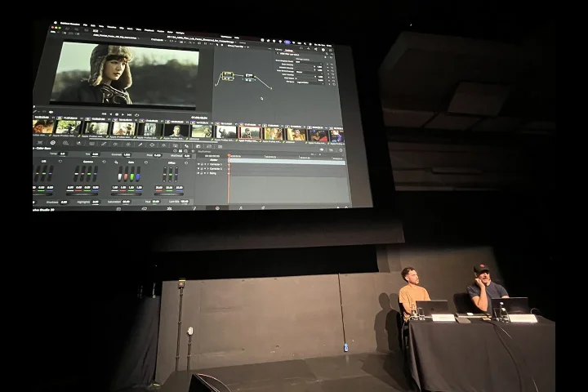
Task: Toggle the effect enable switch in Settings
Action: (x=278, y=54)
